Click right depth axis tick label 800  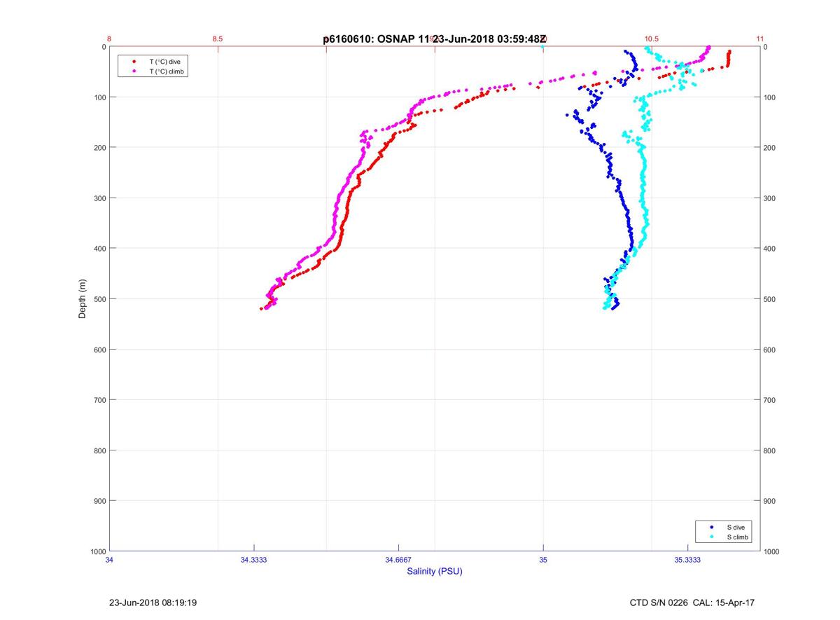769,450
